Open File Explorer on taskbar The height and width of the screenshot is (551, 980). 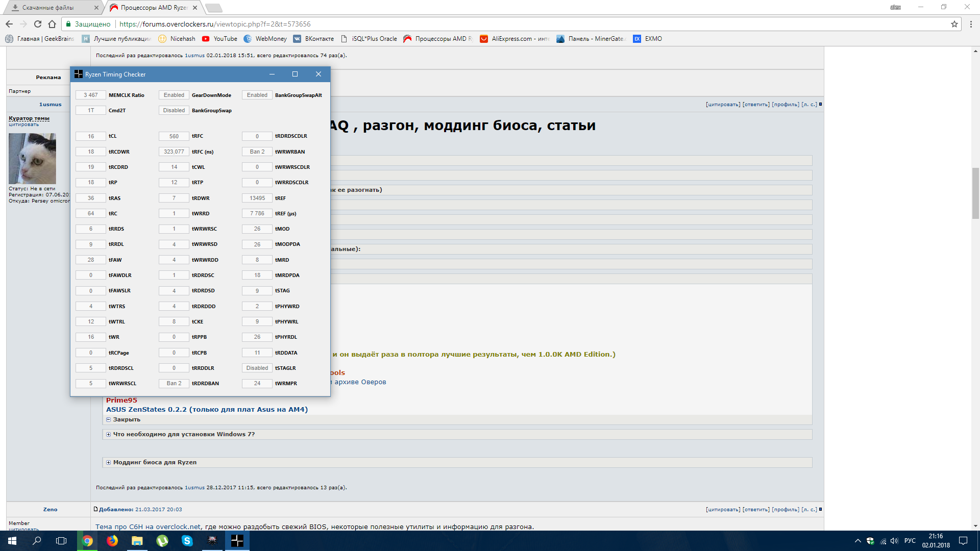click(137, 541)
